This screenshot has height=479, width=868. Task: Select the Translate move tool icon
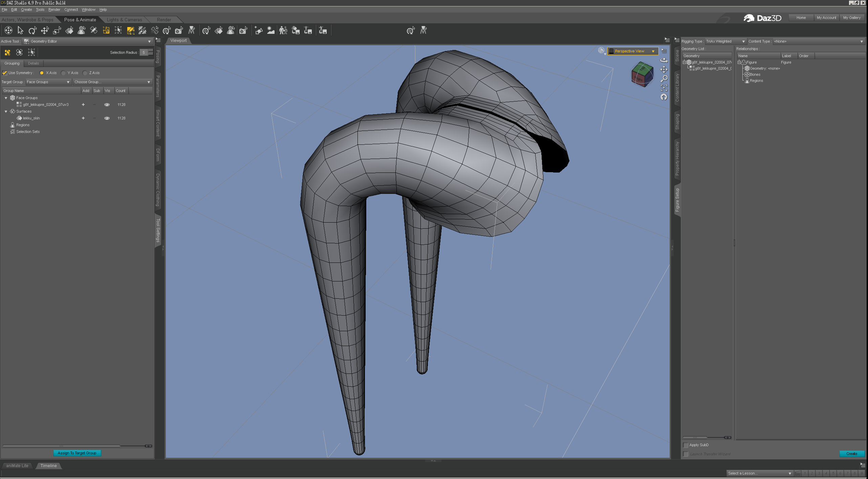(45, 31)
